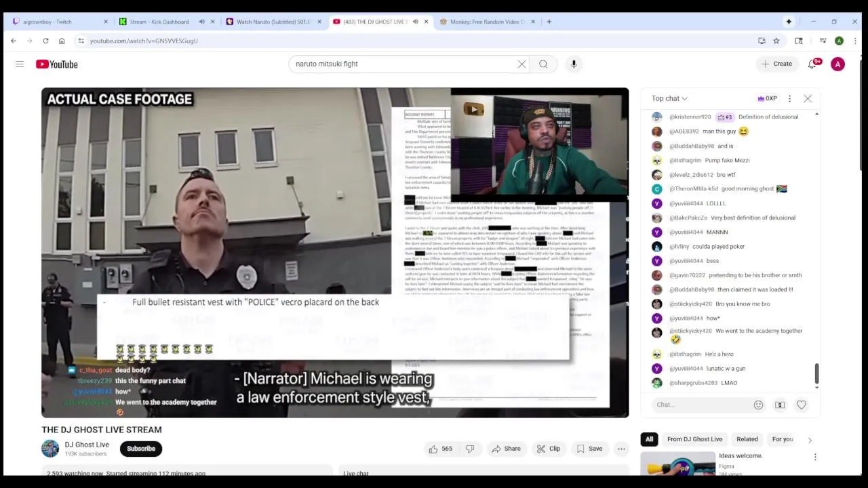Image resolution: width=868 pixels, height=488 pixels.
Task: Click chat user @gavin70222
Action: coord(687,275)
